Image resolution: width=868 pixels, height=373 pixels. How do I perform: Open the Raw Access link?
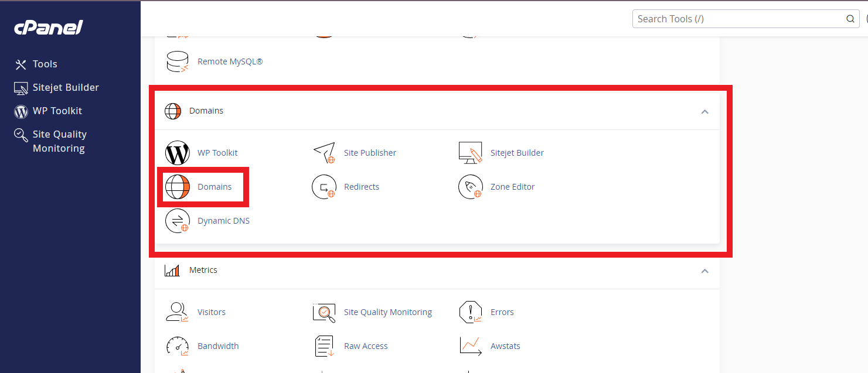click(366, 346)
